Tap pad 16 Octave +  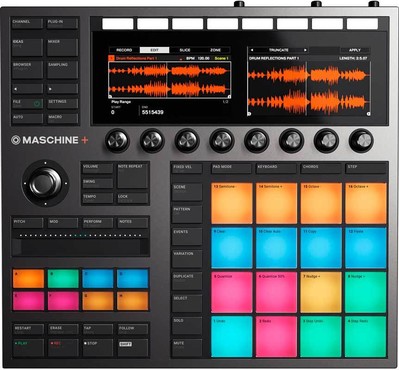[x=366, y=203]
